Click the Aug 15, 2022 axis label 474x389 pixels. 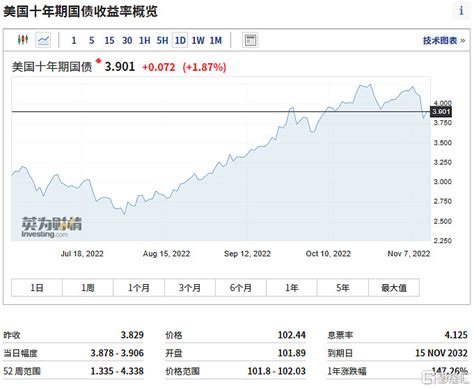coord(166,254)
